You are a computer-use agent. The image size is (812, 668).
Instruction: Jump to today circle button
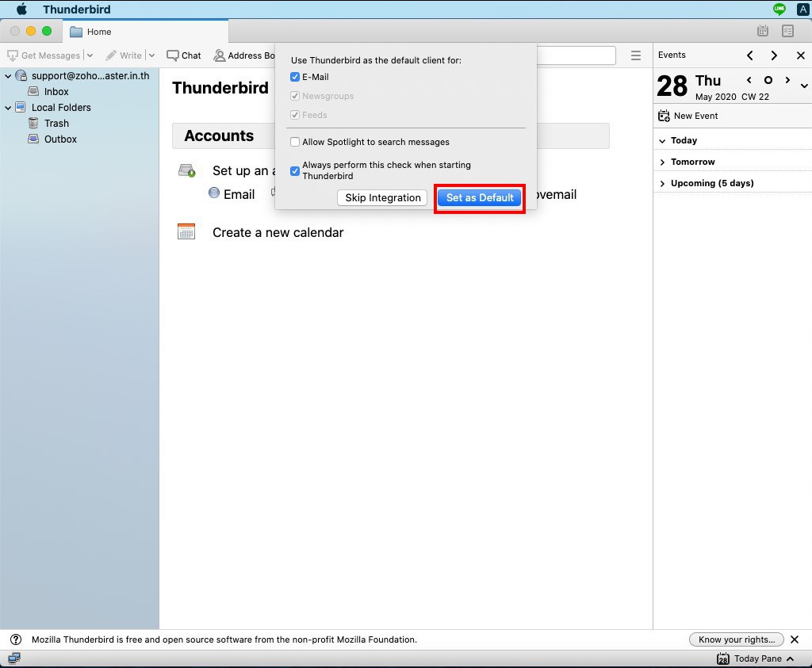768,80
